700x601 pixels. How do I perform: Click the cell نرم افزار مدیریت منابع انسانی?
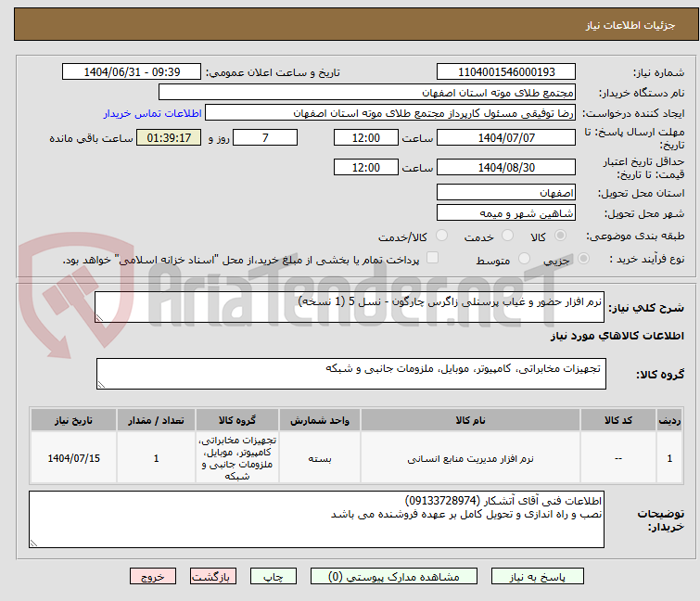471,458
